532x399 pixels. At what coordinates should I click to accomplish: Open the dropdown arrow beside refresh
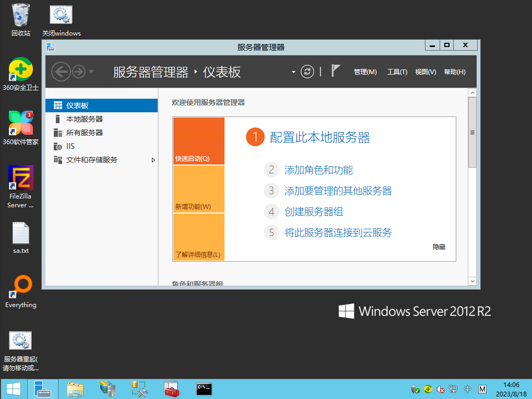(x=294, y=72)
